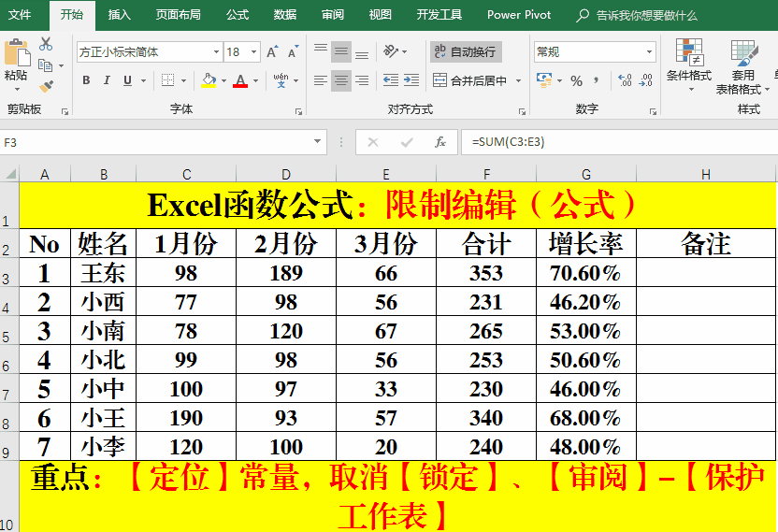Increase decimal places icon
The image size is (778, 532).
(x=625, y=80)
